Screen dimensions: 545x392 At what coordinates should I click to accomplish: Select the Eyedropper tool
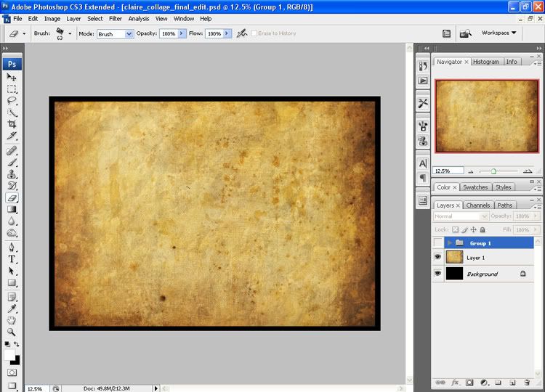[x=12, y=309]
